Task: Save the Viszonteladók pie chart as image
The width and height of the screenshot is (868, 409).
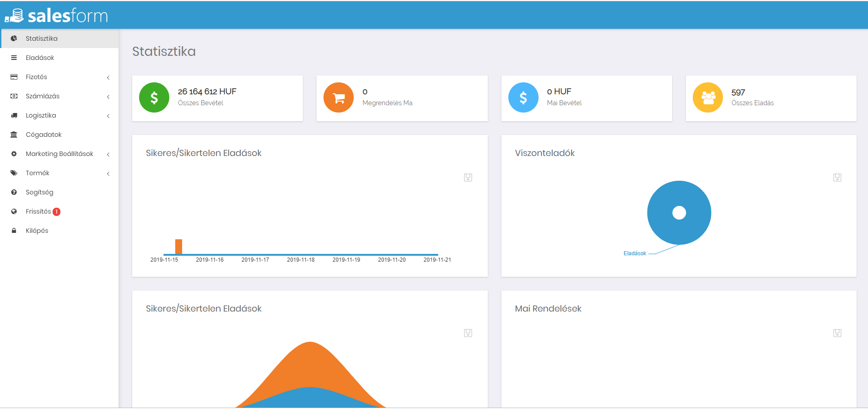Action: [x=837, y=178]
